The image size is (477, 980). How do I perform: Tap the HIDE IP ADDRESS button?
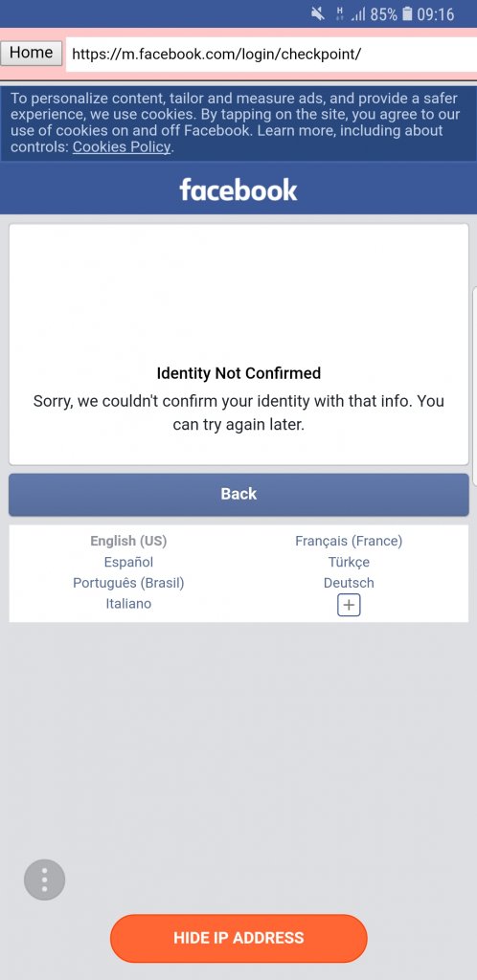[x=238, y=938]
